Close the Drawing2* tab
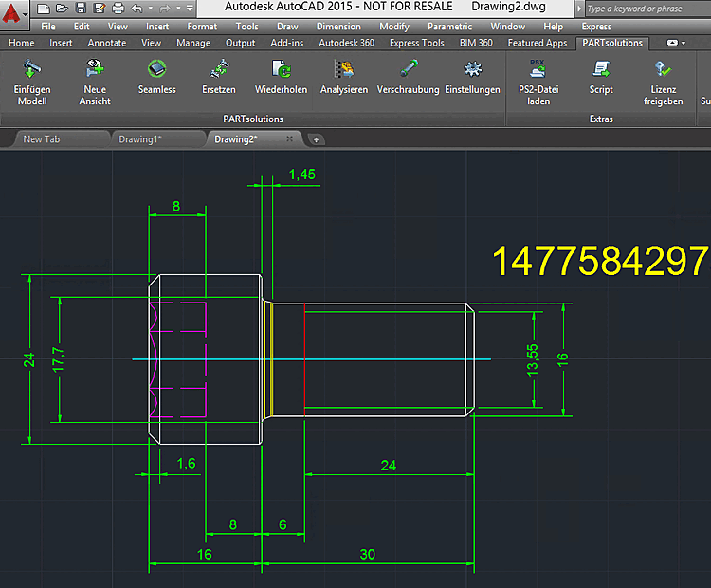 pos(289,138)
